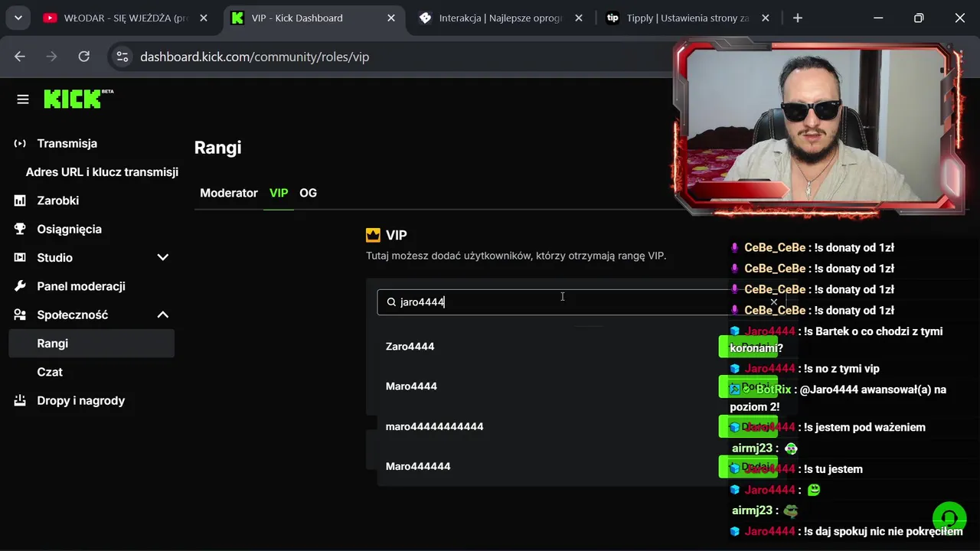
Task: Go forward in browser history
Action: [x=52, y=57]
